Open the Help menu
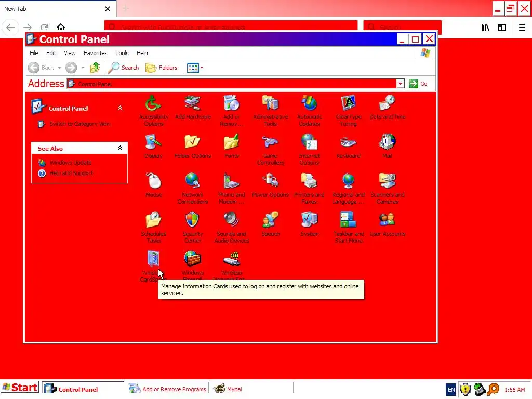 pyautogui.click(x=142, y=53)
